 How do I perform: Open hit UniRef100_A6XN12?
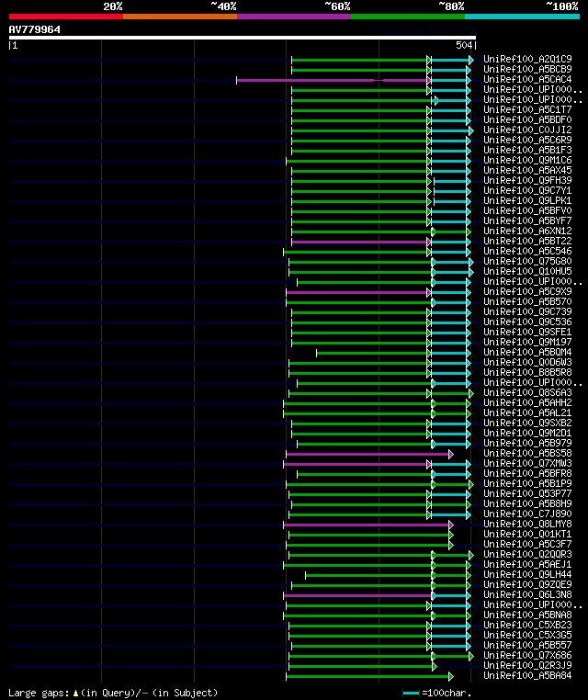pyautogui.click(x=527, y=231)
